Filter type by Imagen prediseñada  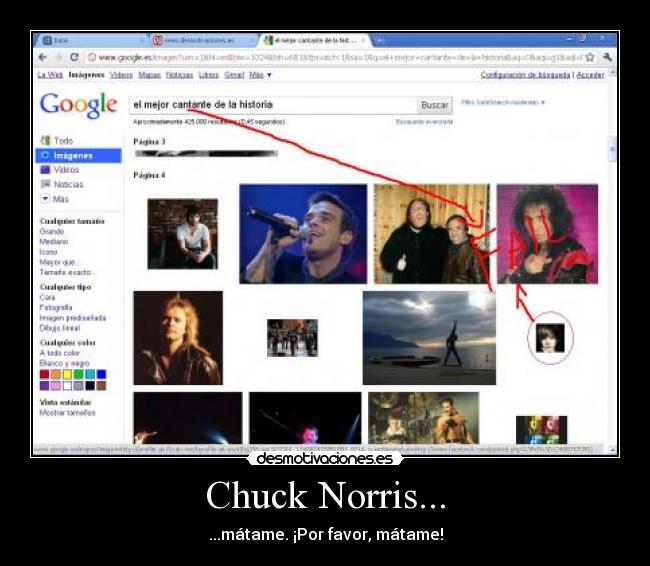(73, 318)
